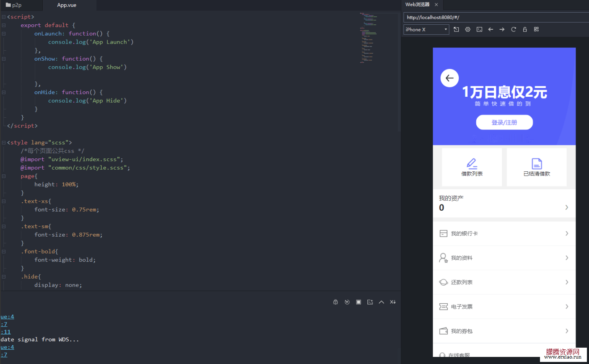Open the iPhone X device dropdown
The width and height of the screenshot is (589, 364).
[x=426, y=29]
